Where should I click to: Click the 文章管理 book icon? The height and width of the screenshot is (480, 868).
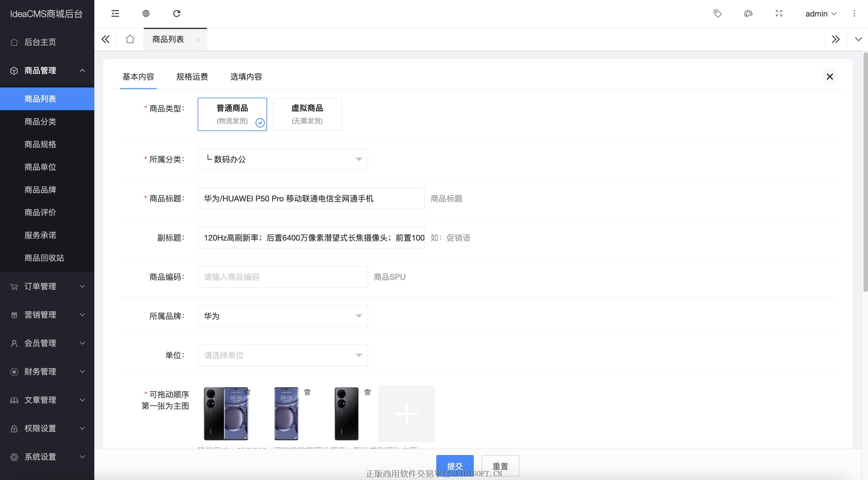coord(14,400)
